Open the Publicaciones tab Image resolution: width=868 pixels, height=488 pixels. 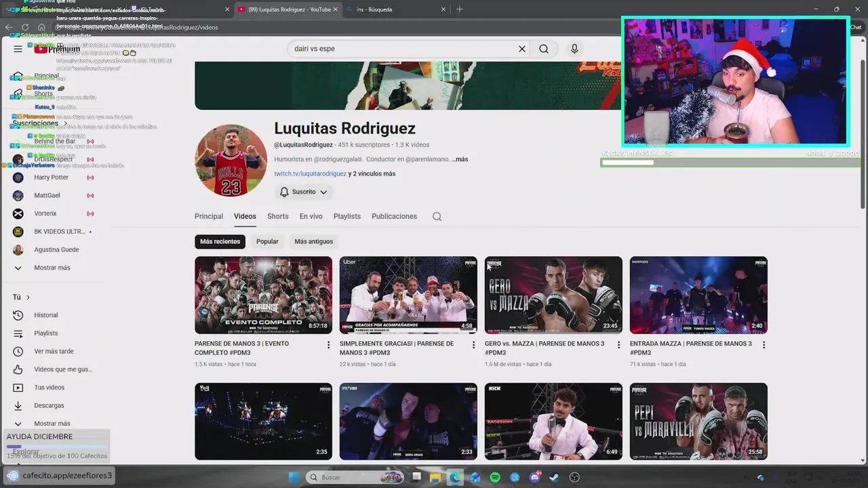click(x=394, y=216)
